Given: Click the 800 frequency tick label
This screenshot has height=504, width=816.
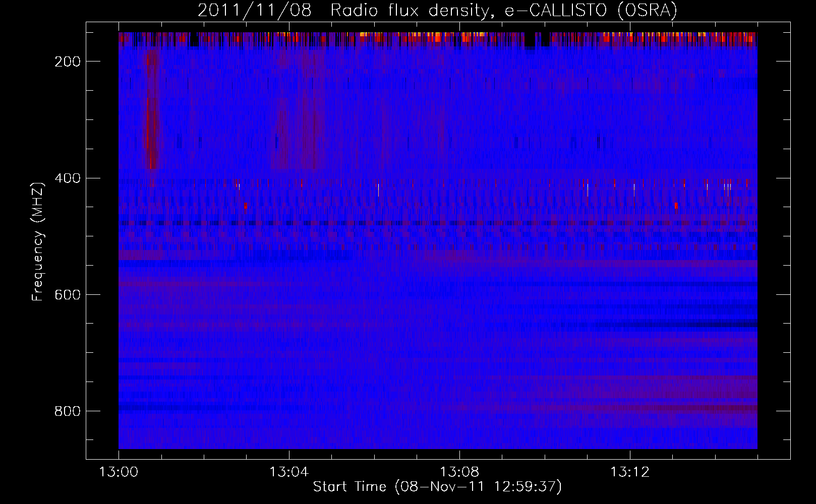Looking at the screenshot, I should point(68,411).
